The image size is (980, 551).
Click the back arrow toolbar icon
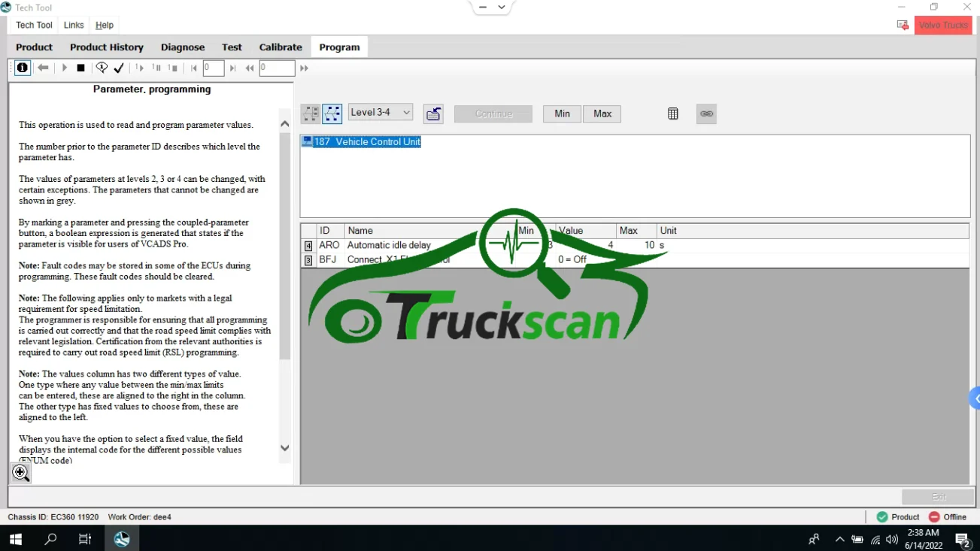(44, 68)
